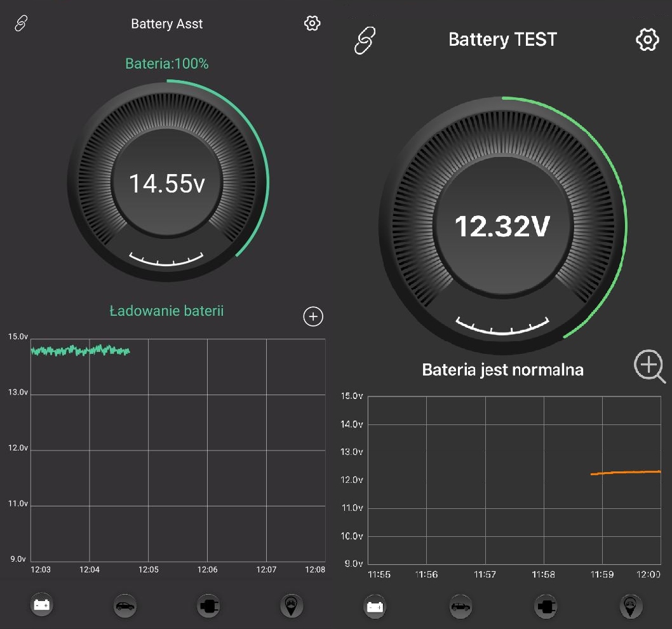The height and width of the screenshot is (629, 672).
Task: Select car cranking tab in Battery TEST
Action: click(x=460, y=607)
